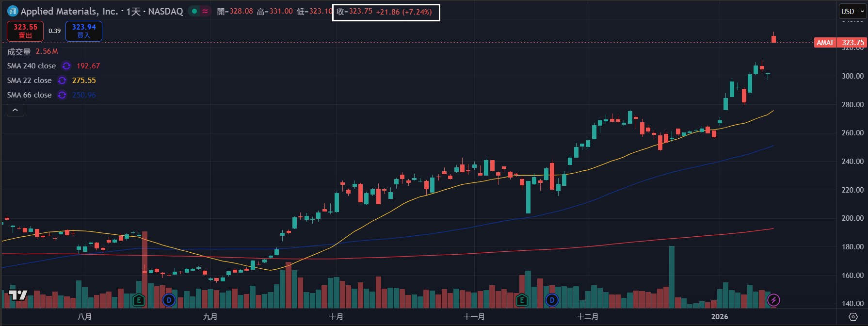Select the 成交量 volume indicator label
868x326 pixels.
[19, 51]
